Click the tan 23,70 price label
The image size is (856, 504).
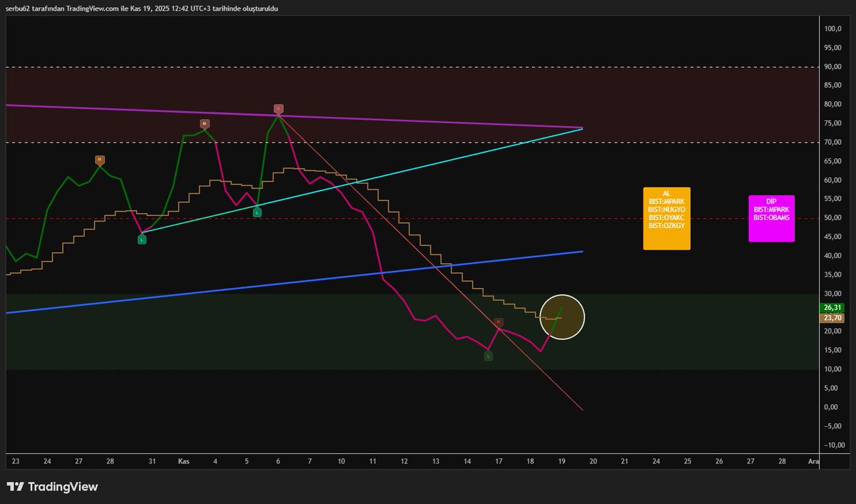click(x=833, y=317)
